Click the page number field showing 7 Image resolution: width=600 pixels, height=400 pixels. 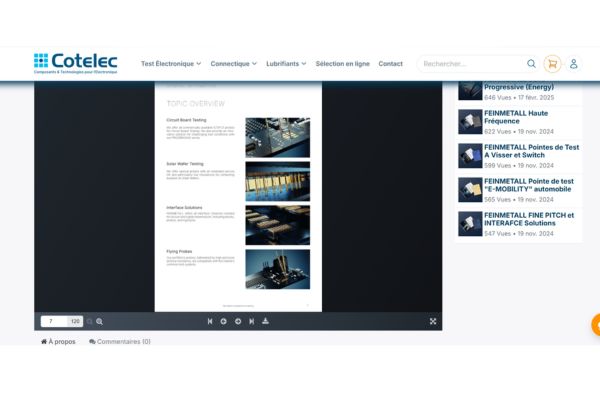click(x=54, y=321)
